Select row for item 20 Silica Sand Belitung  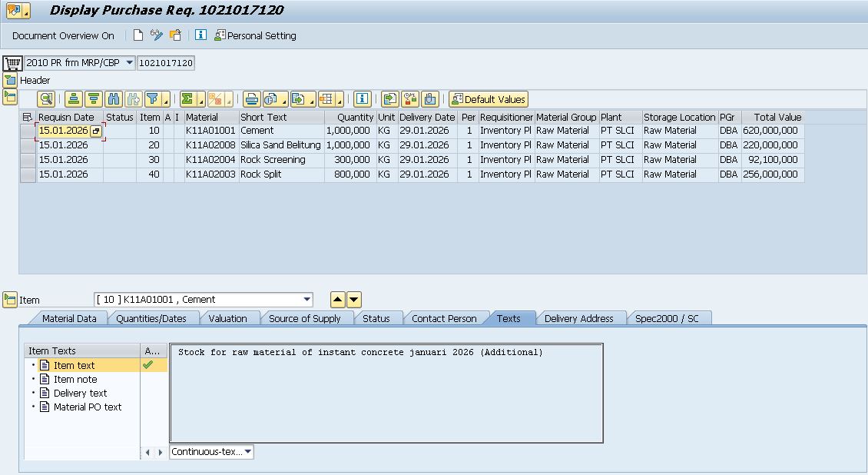(x=28, y=145)
